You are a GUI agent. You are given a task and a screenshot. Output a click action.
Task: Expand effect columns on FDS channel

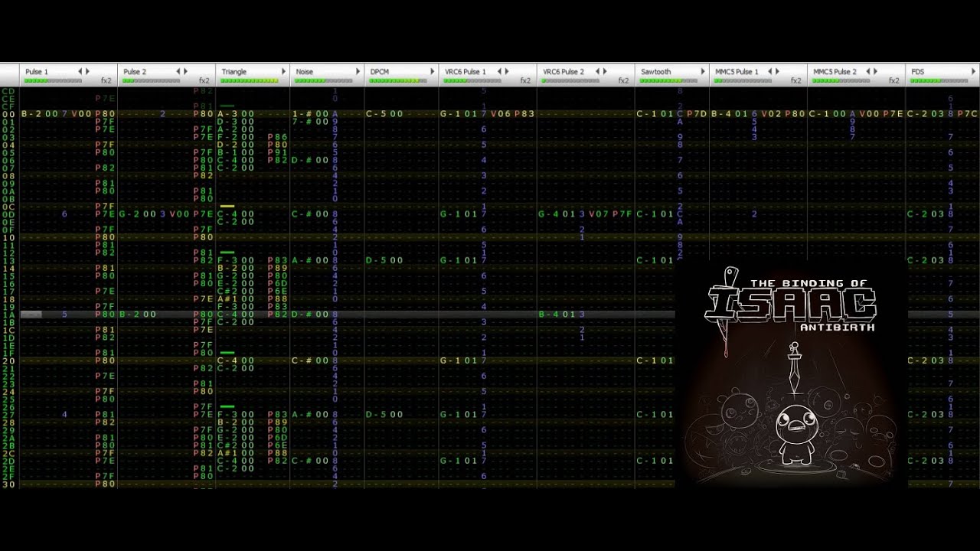pos(973,71)
